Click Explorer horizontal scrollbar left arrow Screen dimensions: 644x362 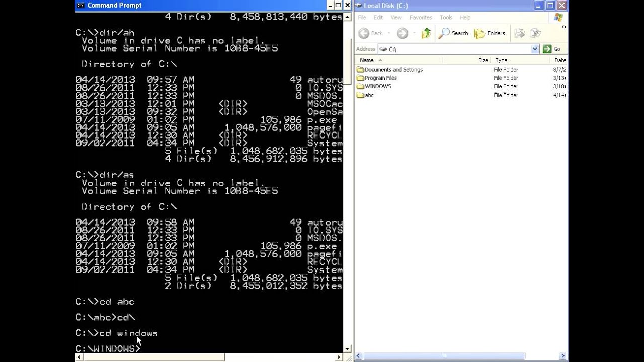tap(358, 356)
